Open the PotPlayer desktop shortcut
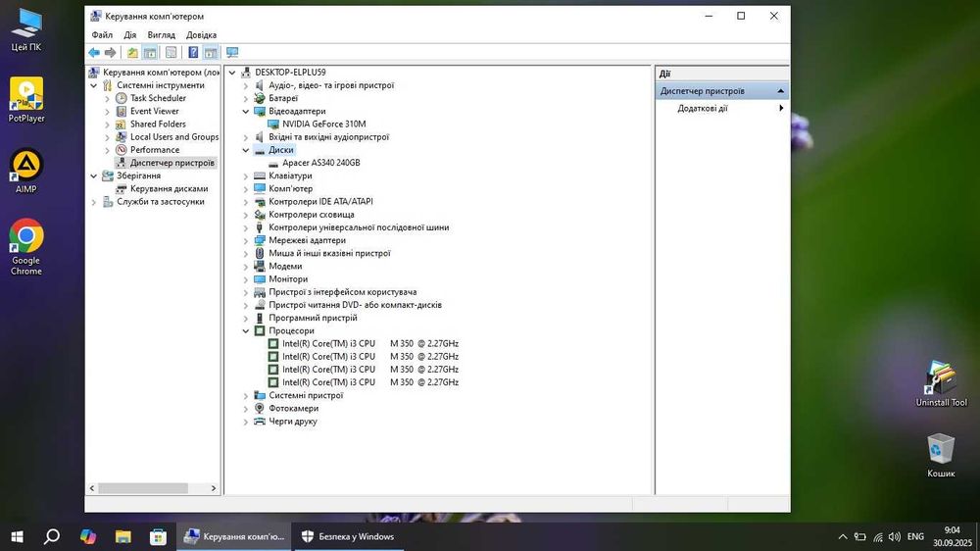The image size is (980, 551). click(x=26, y=100)
